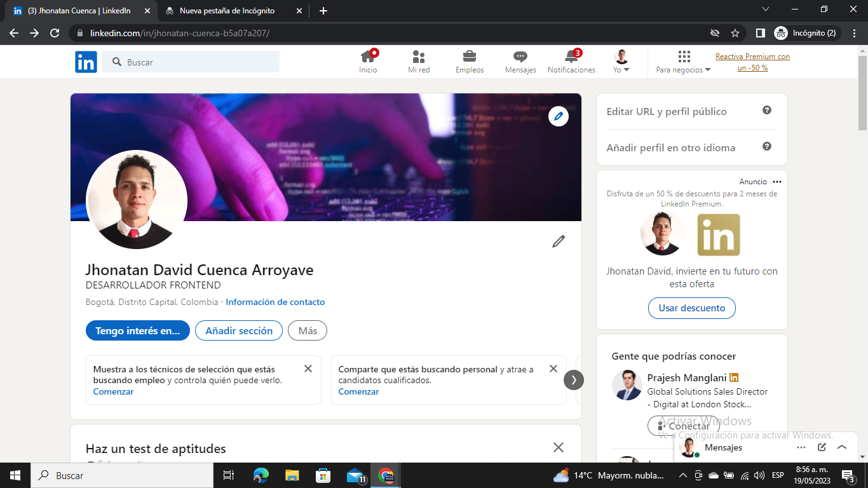The height and width of the screenshot is (488, 868).
Task: Open the Yo profile menu
Action: [x=621, y=62]
